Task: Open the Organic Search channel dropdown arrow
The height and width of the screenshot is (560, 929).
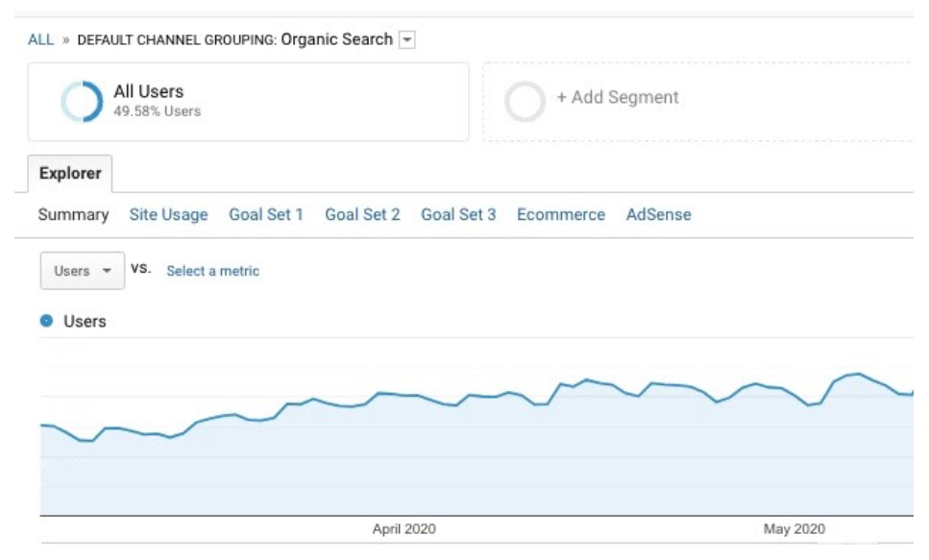Action: pos(407,39)
